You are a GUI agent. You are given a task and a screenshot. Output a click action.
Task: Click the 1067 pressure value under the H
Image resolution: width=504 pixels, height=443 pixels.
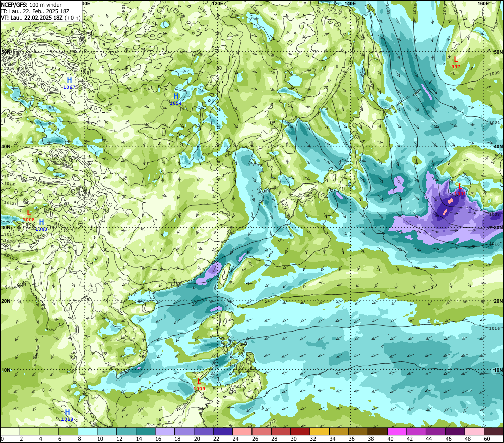[x=69, y=87]
